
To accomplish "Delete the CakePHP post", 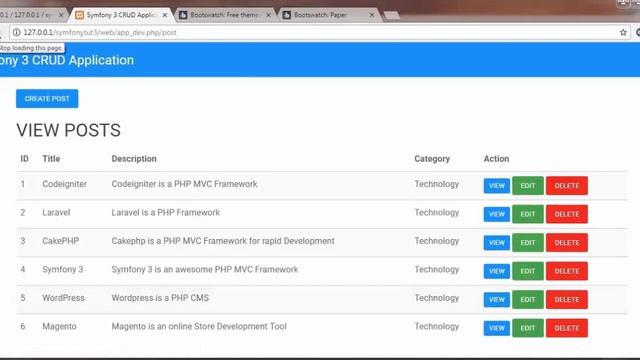I will [x=567, y=243].
